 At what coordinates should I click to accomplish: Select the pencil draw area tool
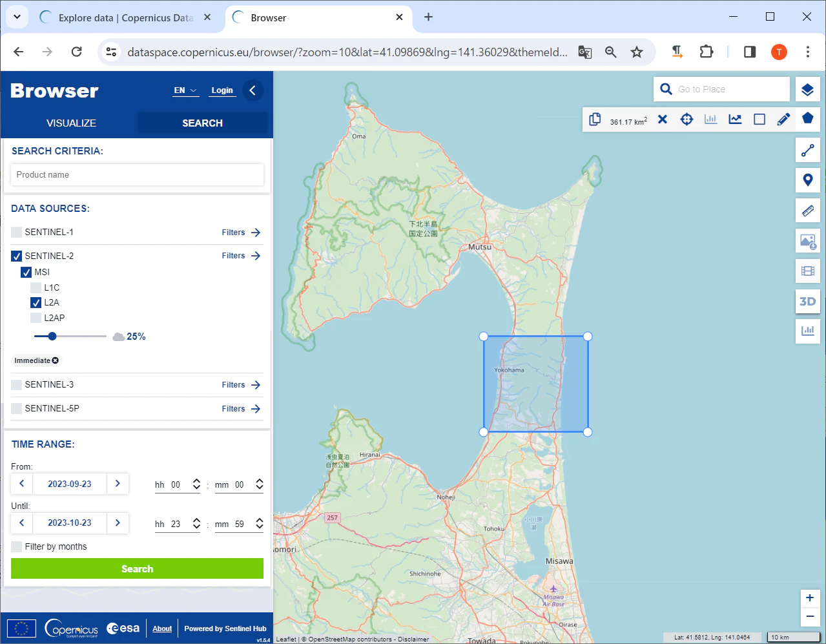point(783,119)
